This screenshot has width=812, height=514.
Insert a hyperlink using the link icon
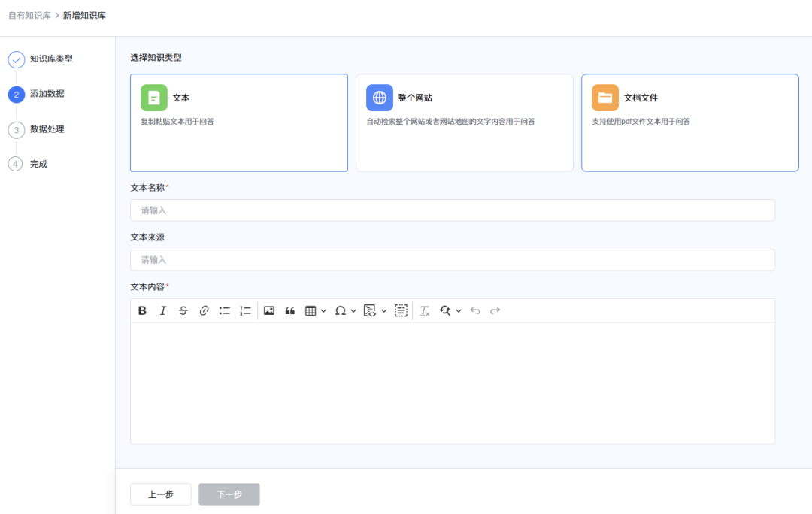click(204, 310)
